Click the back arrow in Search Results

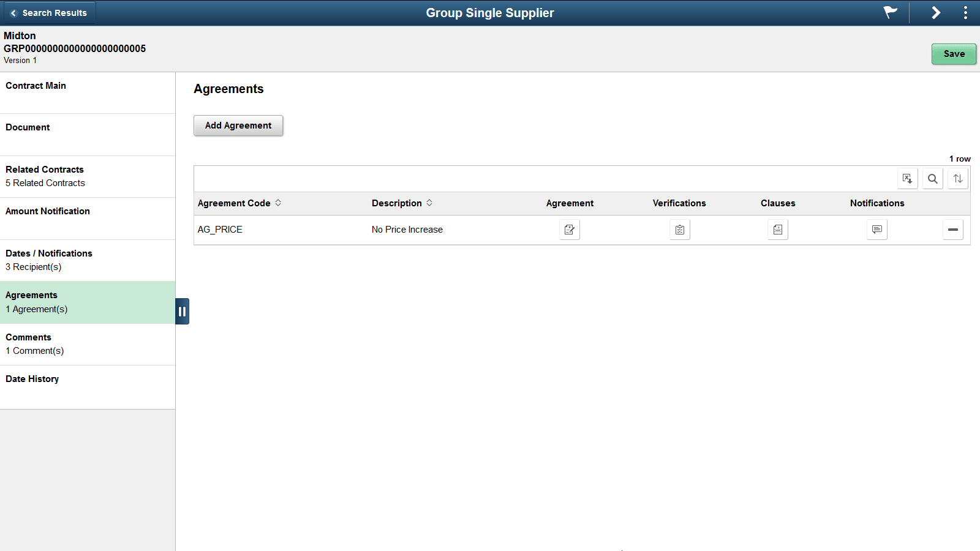click(x=12, y=12)
